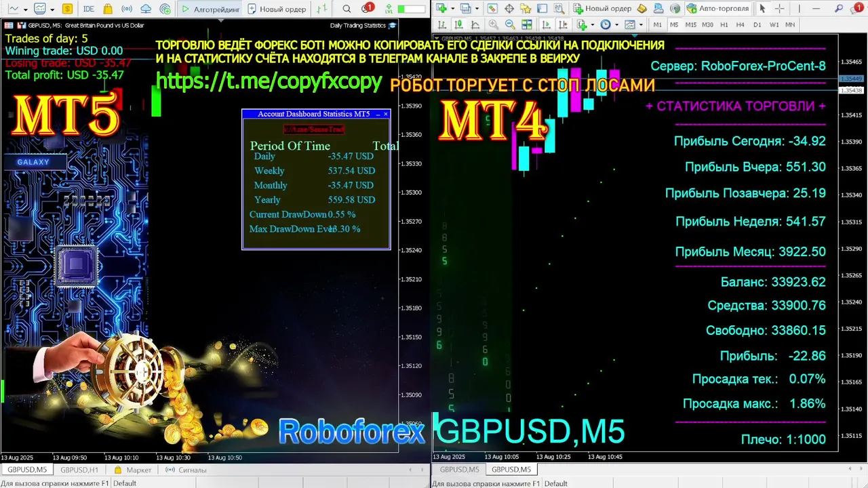The height and width of the screenshot is (488, 868).
Task: Open Data Window crosshair-target icon in MT4
Action: pos(509,8)
